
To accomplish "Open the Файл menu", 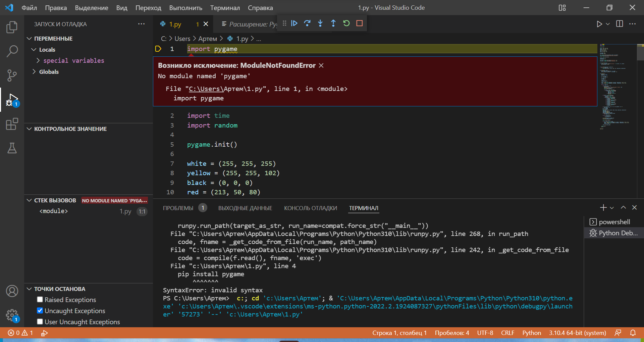I will tap(29, 8).
